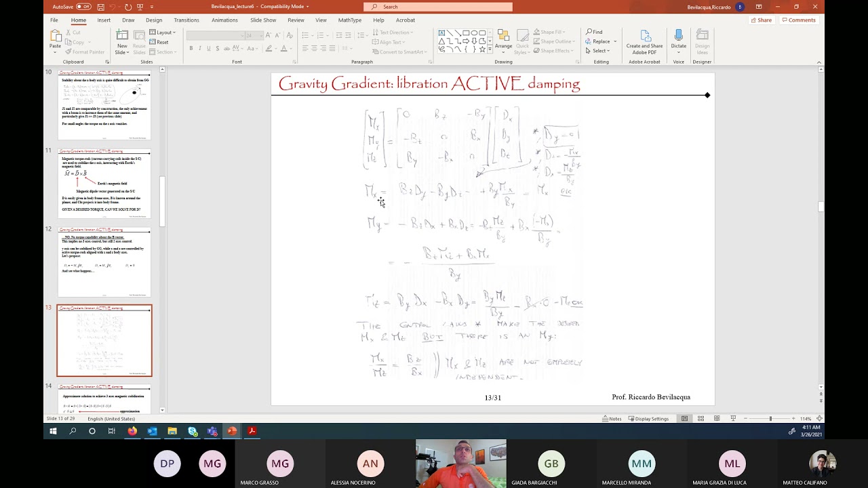Viewport: 868px width, 488px height.
Task: Open the Select dropdown
Action: 597,51
